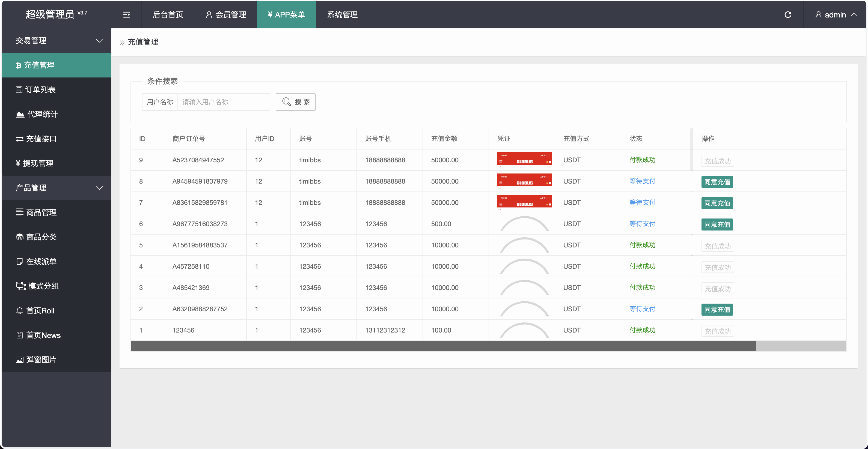The width and height of the screenshot is (868, 449).
Task: Click the refresh icon in header
Action: pos(788,14)
